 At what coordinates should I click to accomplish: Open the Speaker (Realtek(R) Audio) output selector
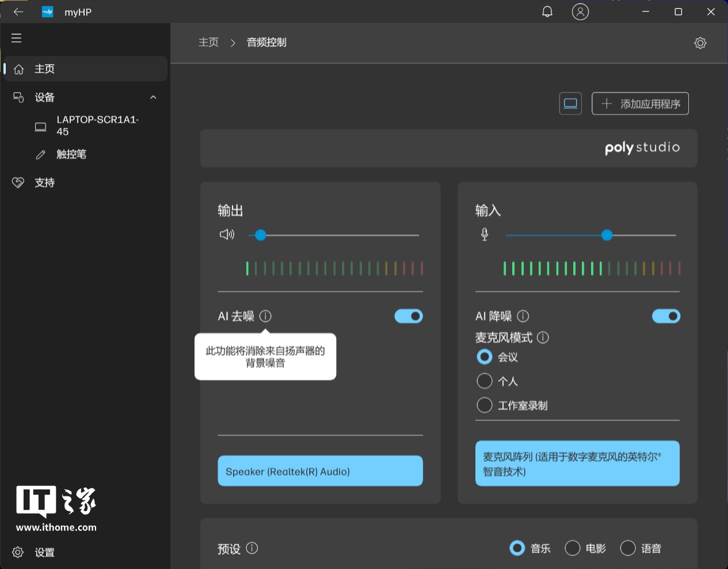[x=320, y=471]
